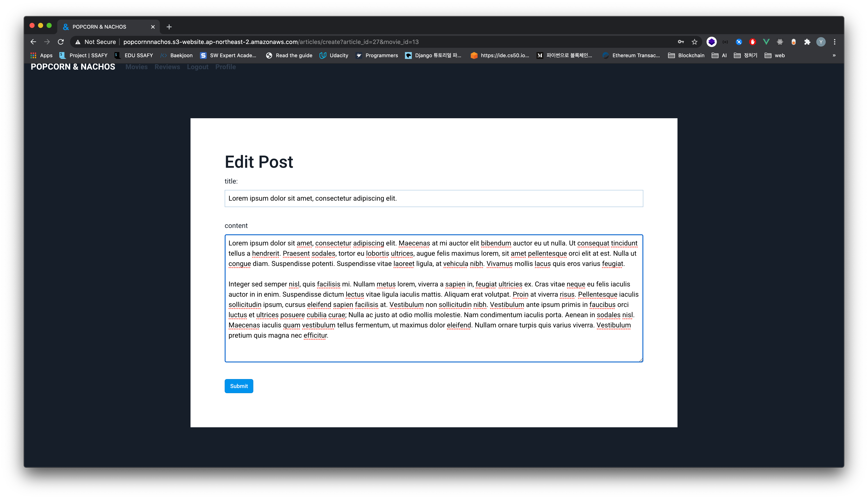Focus the title input field
This screenshot has width=868, height=499.
tap(434, 198)
